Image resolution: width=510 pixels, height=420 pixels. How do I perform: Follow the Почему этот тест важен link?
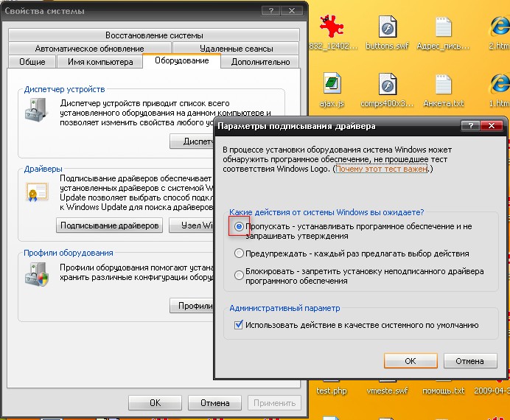(x=382, y=169)
